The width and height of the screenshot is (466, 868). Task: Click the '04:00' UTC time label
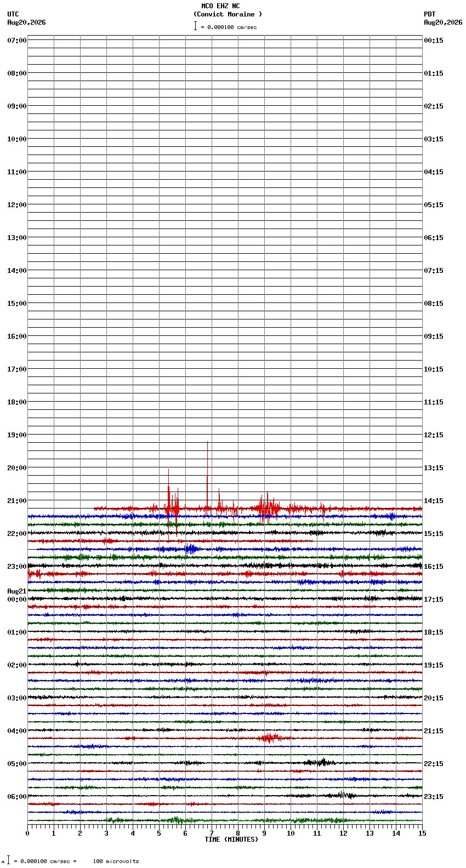pos(17,731)
